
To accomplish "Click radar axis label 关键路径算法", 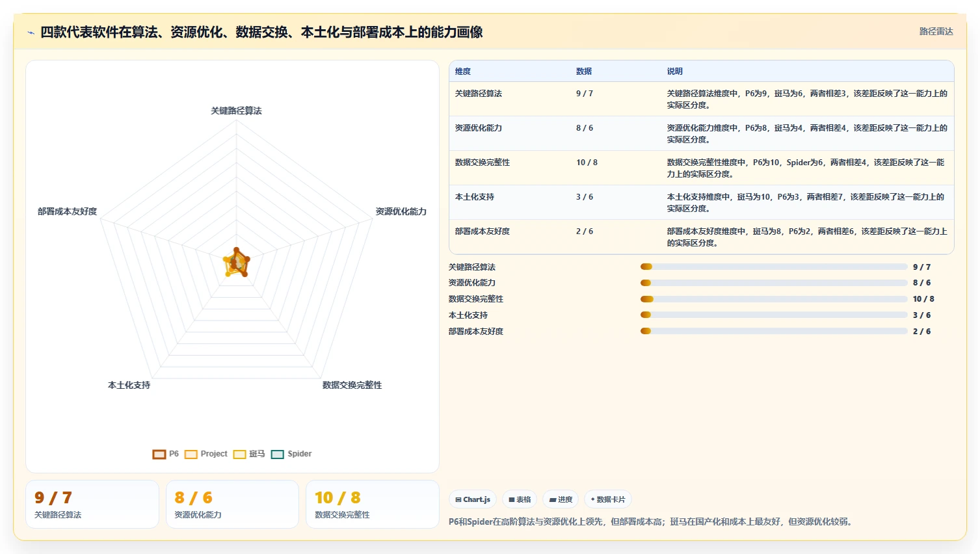I will (x=236, y=111).
